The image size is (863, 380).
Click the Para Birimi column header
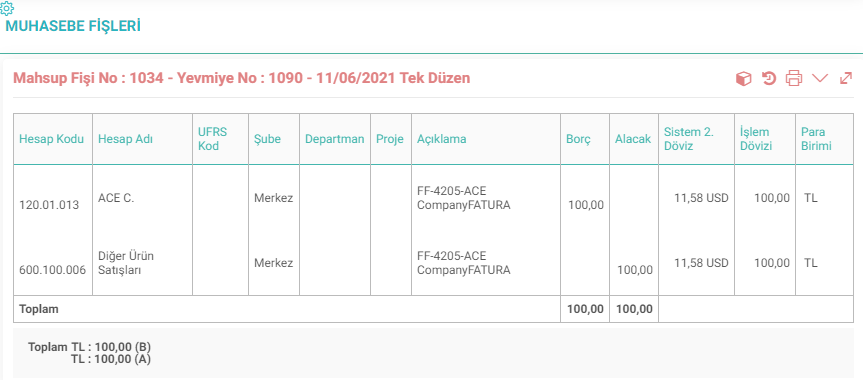pos(816,139)
